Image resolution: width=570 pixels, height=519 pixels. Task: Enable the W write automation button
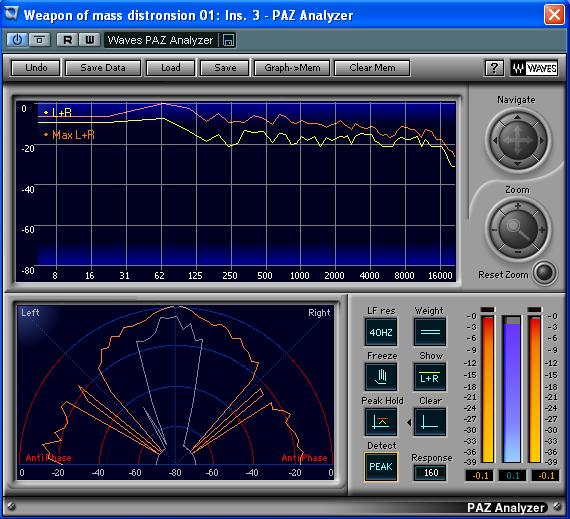point(89,40)
